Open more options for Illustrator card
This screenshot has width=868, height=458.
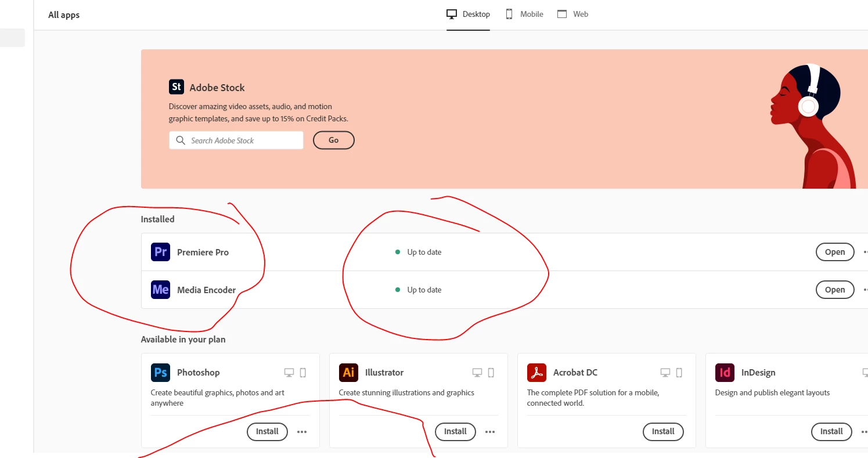tap(490, 432)
